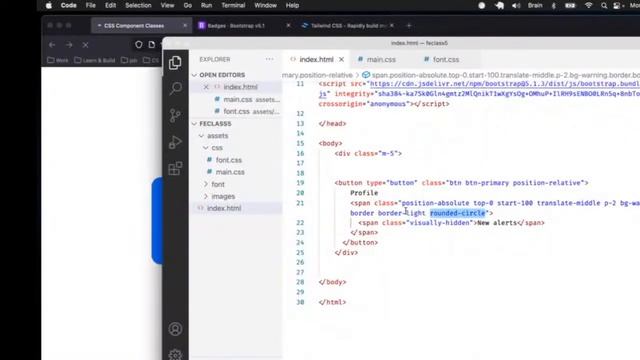This screenshot has width=640, height=360.
Task: Open font.css in the css folder
Action: 229,160
